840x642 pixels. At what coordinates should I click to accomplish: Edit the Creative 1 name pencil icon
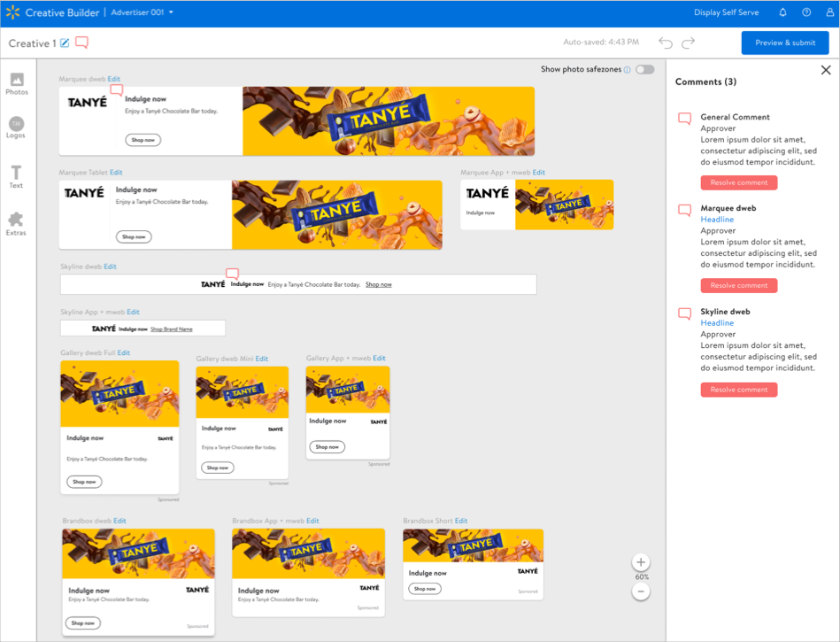point(65,43)
